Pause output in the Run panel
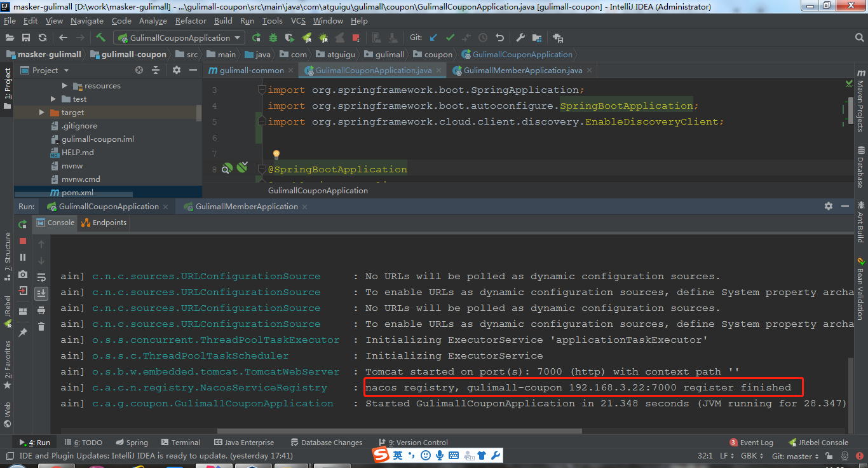 [23, 258]
